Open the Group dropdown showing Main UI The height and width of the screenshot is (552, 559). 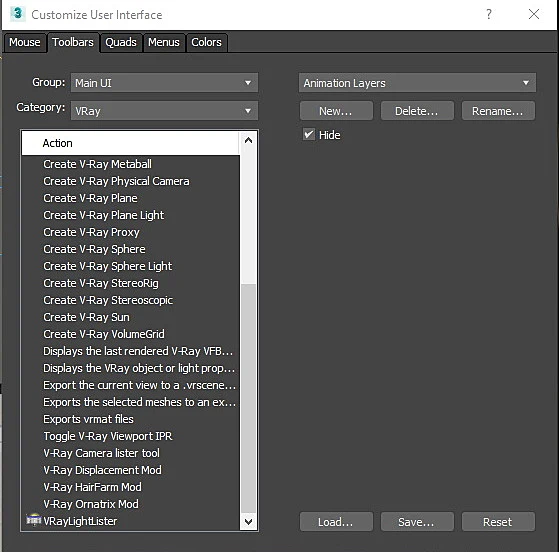[x=164, y=83]
